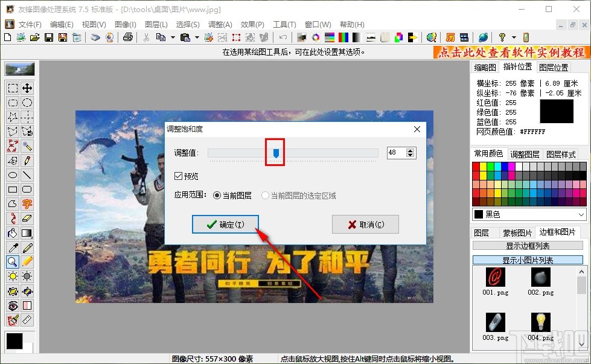Select the straight line drawing tool
The height and width of the screenshot is (364, 591).
[x=27, y=175]
